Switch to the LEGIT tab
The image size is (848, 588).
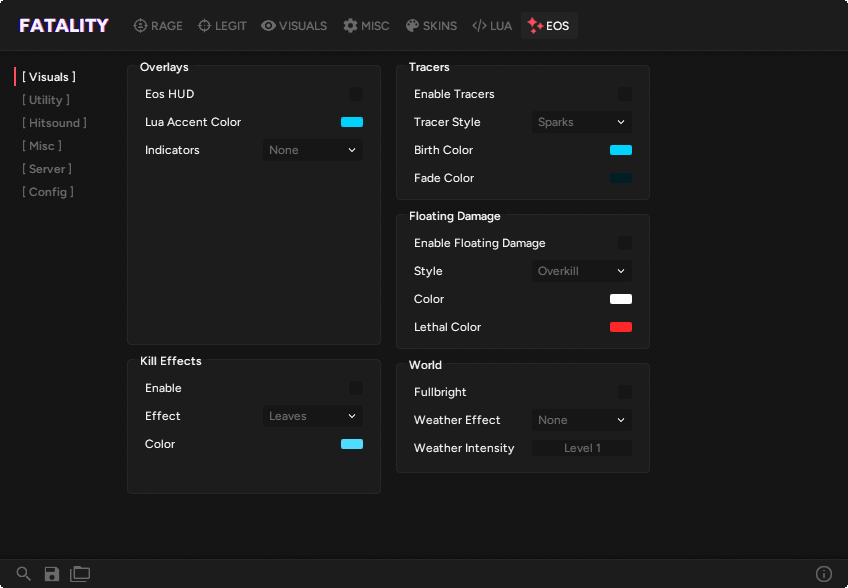pos(222,25)
